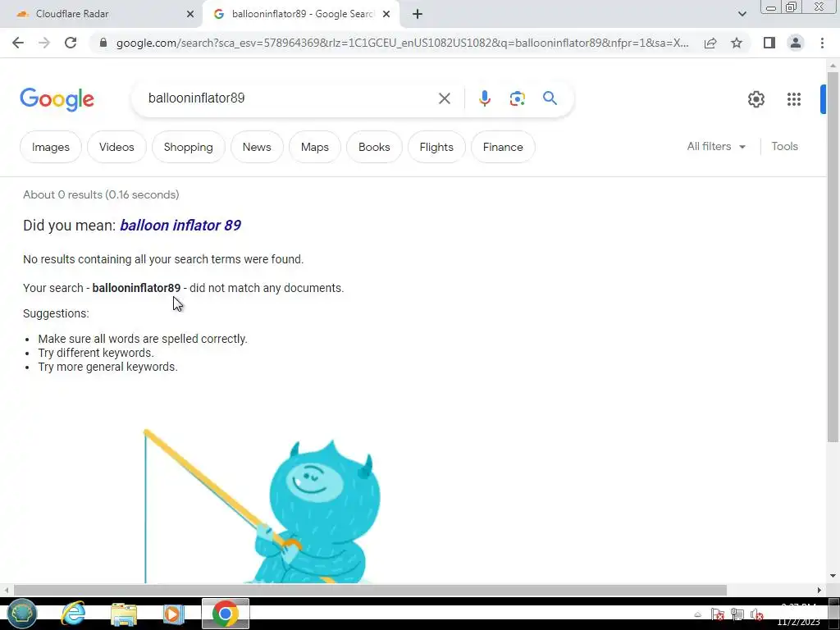Click the forward navigation arrow
Image resolution: width=840 pixels, height=630 pixels.
tap(44, 43)
